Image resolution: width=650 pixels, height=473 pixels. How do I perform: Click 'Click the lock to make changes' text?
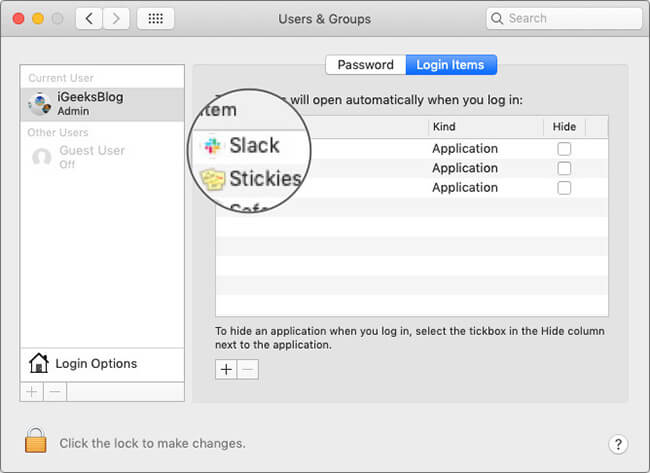point(152,444)
